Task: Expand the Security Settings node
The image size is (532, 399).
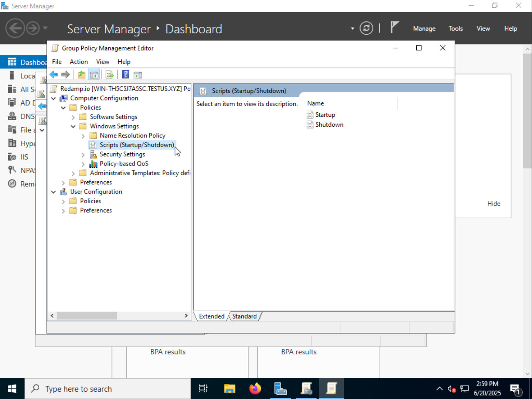Action: (83, 155)
